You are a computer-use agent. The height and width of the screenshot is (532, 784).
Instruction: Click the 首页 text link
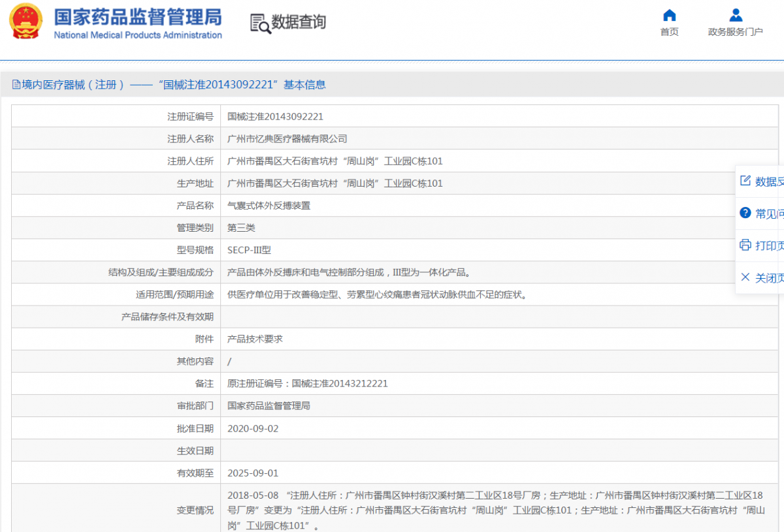(x=669, y=32)
